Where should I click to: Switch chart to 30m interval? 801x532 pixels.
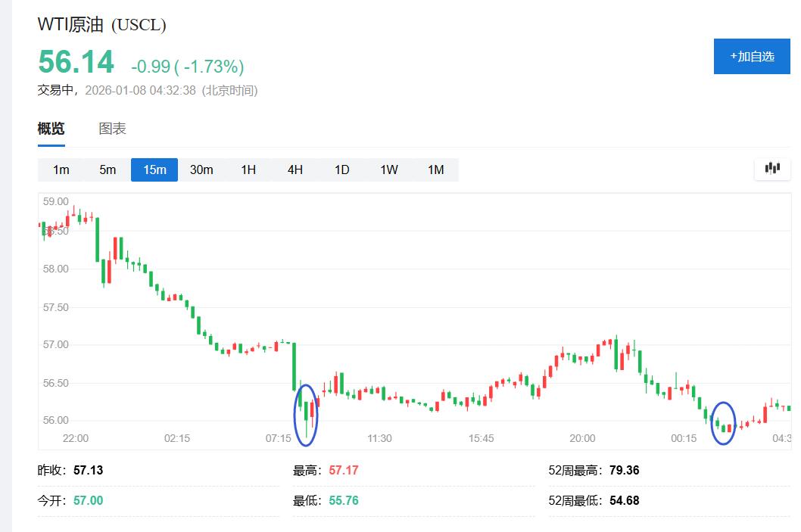[x=201, y=170]
